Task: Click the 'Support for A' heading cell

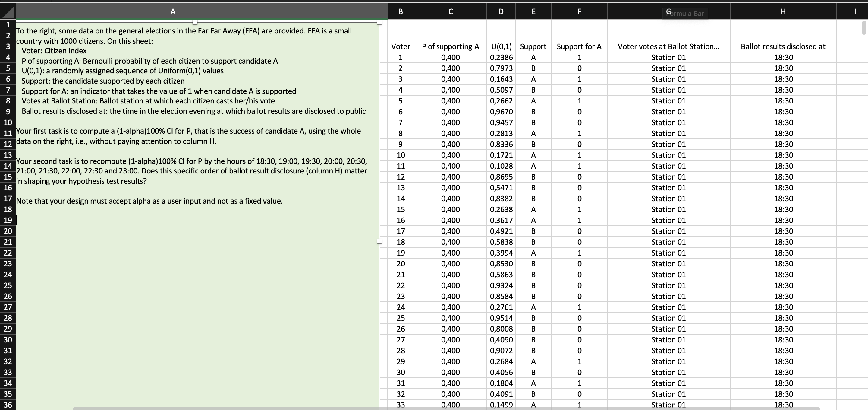Action: (x=579, y=46)
